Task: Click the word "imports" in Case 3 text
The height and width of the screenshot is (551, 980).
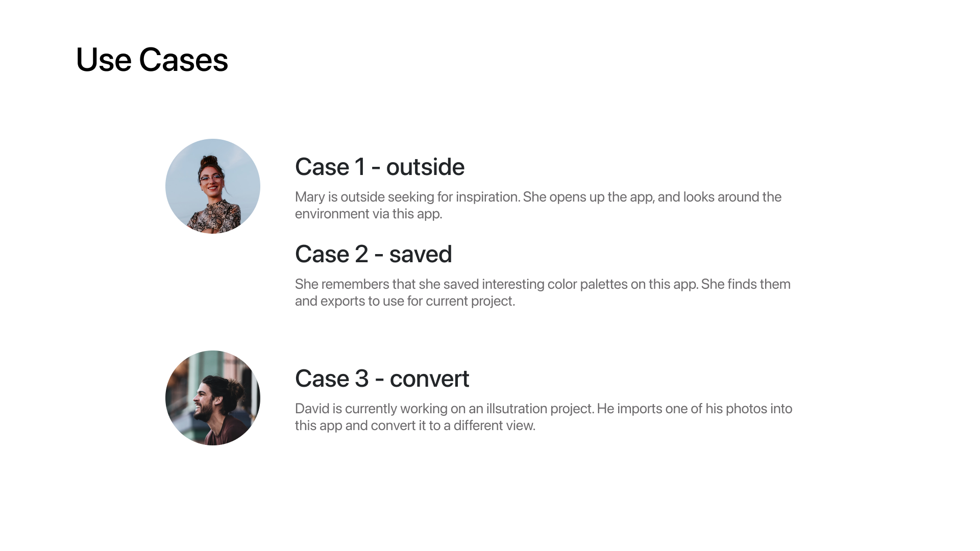Action: coord(638,409)
